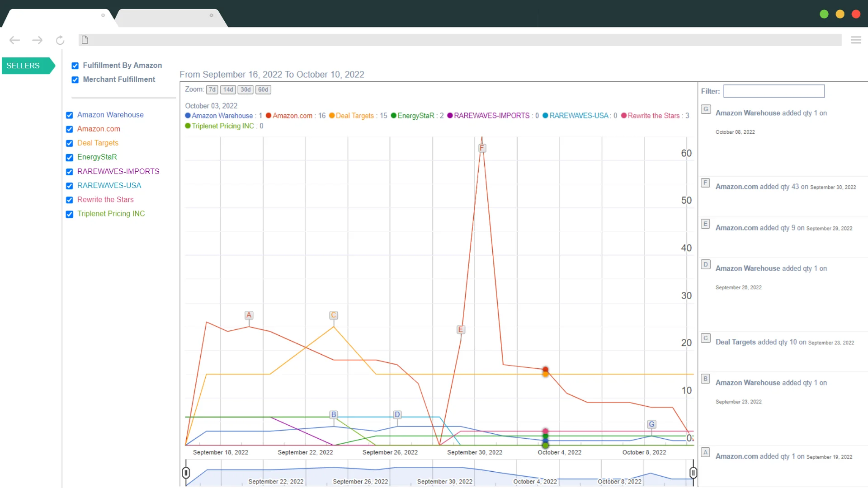868x488 pixels.
Task: Click the Filter input field
Action: [774, 91]
